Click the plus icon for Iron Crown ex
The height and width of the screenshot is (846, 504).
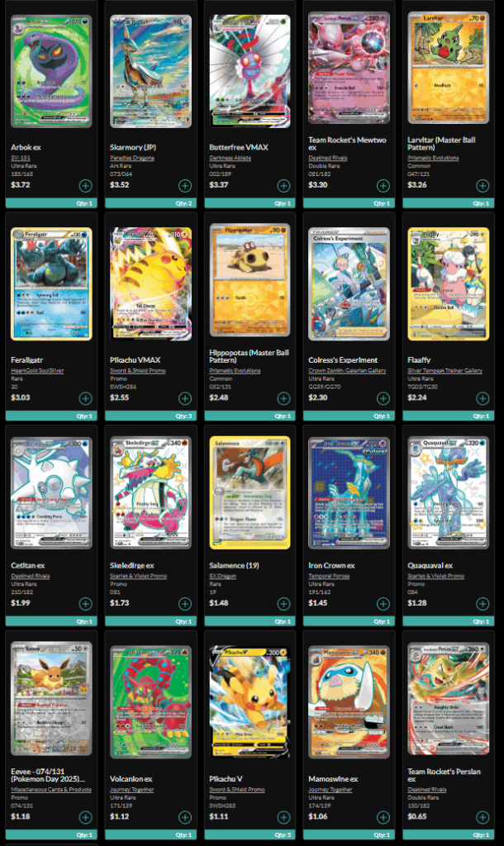click(x=383, y=604)
